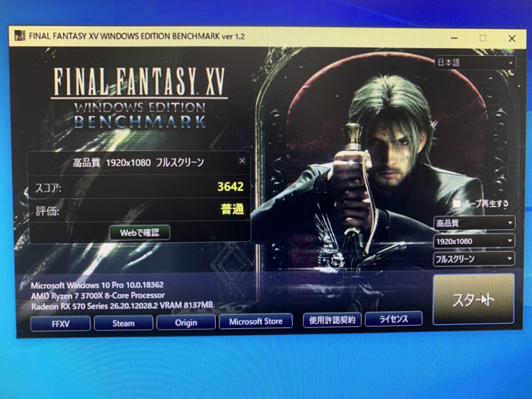Minimize the benchmark window

(454, 38)
